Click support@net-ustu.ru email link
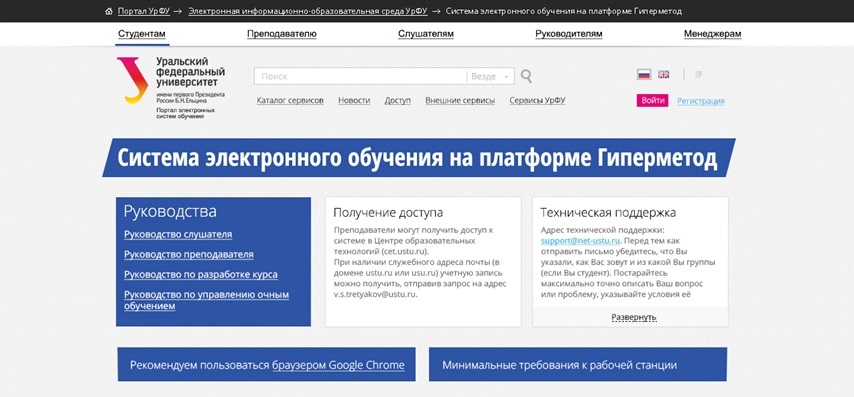Image resolution: width=854 pixels, height=397 pixels. click(x=581, y=240)
